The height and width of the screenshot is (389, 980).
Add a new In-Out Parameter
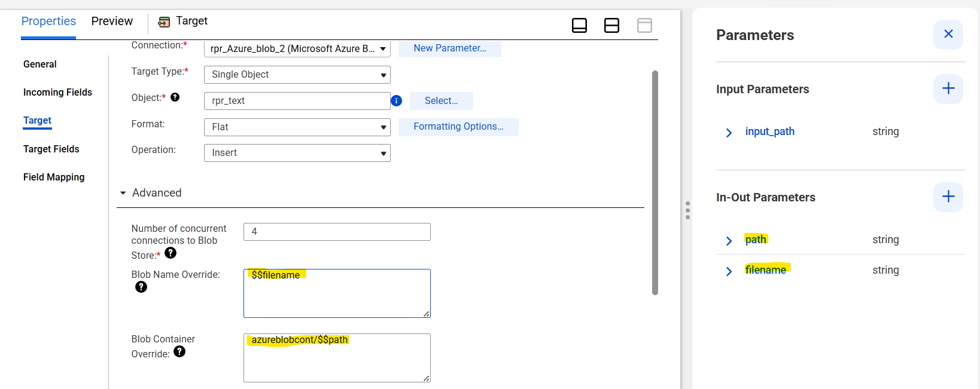click(x=948, y=197)
